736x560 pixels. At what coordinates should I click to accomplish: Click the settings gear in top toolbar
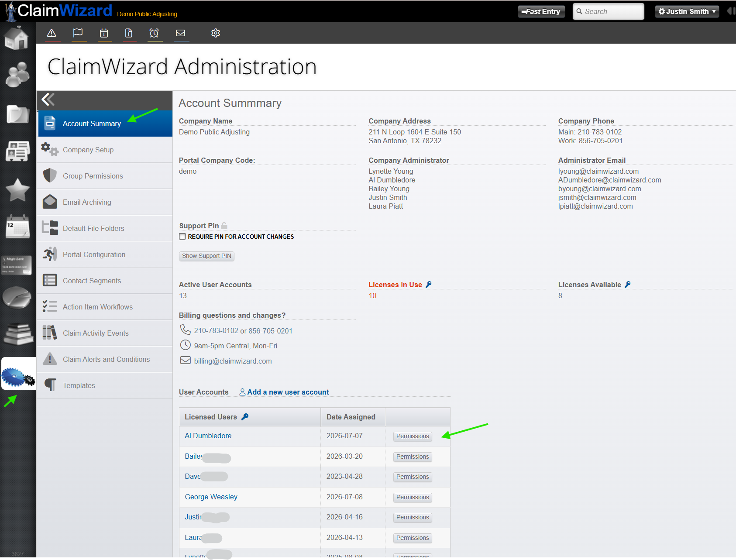click(x=216, y=33)
